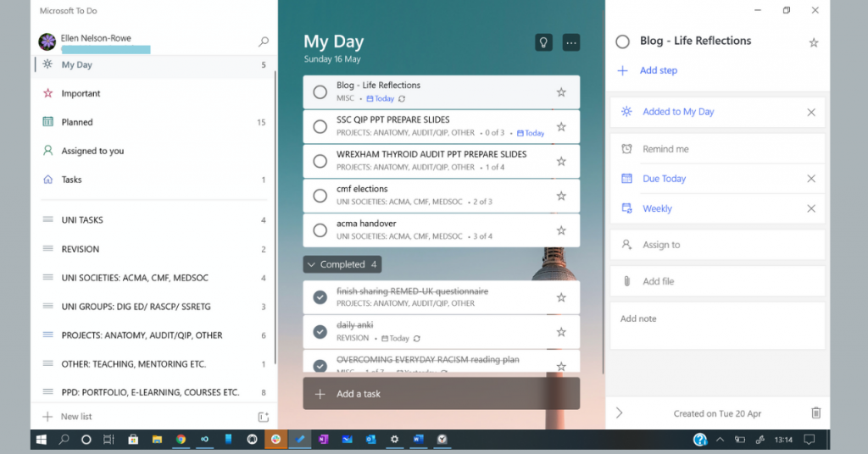Open the My Day options ellipsis button
Screen dimensions: 868x454
pyautogui.click(x=570, y=42)
